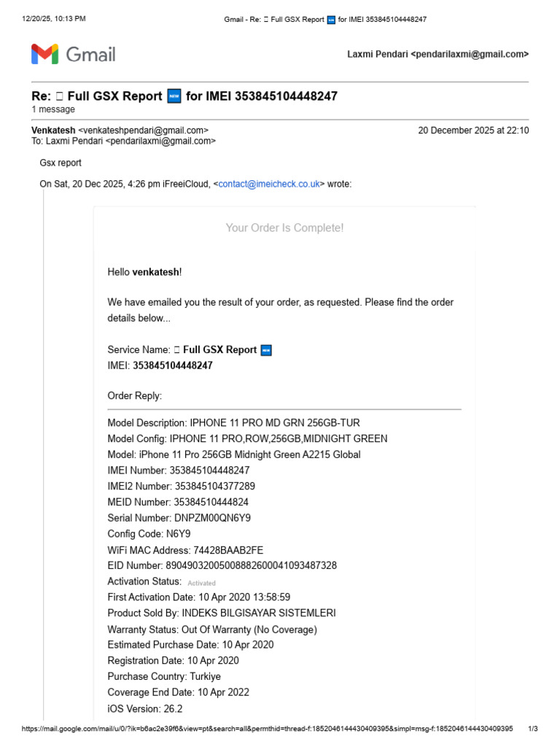Click sender address venkateshpendari@gmail.com
560x747 pixels.
coord(143,131)
